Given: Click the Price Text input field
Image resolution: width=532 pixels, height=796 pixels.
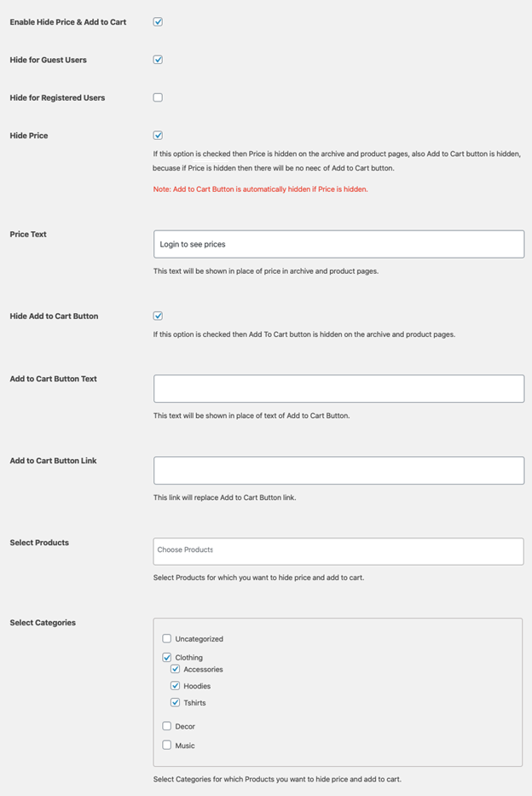Looking at the screenshot, I should pyautogui.click(x=338, y=244).
